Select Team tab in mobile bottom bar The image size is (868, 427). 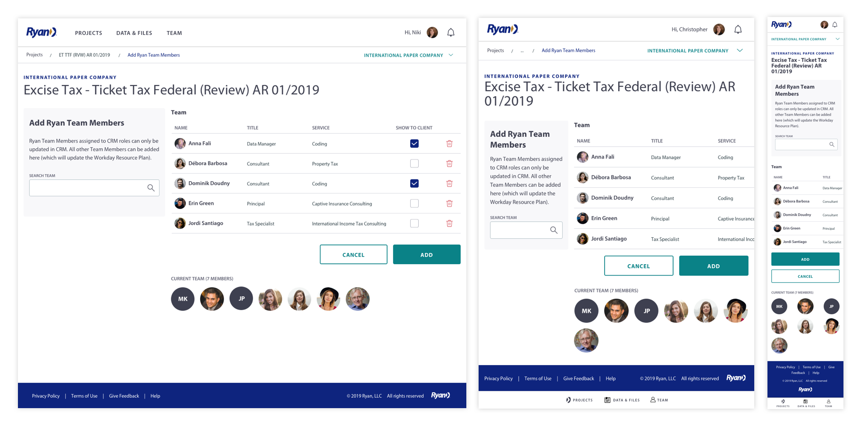pos(828,403)
